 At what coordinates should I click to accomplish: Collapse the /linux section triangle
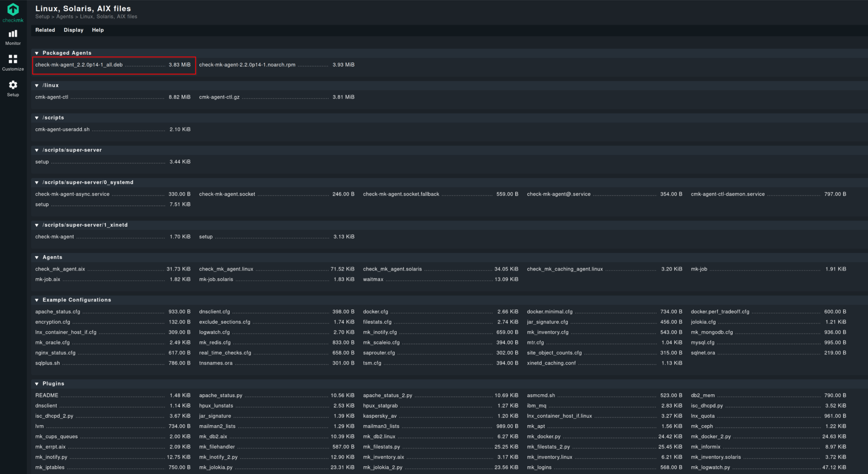[x=37, y=86]
